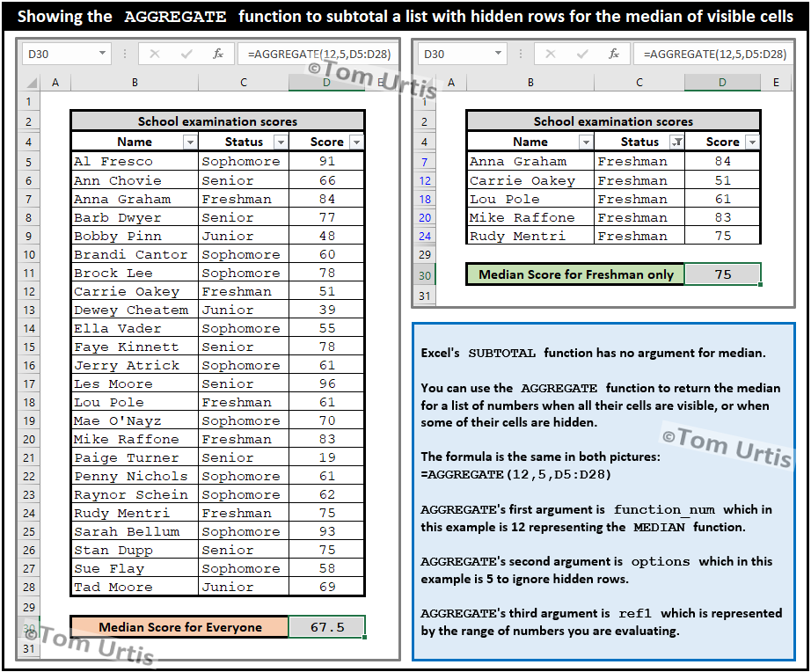811x672 pixels.
Task: Click the 67.5 median result cell
Action: pos(327,627)
